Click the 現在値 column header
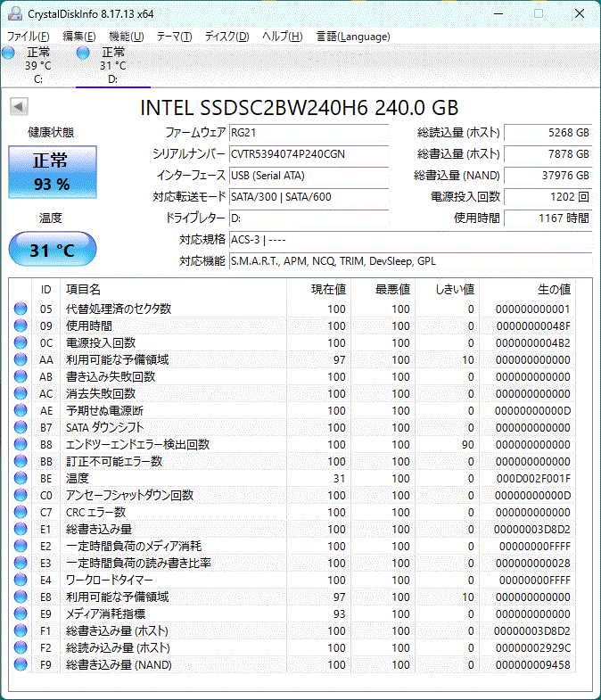The width and height of the screenshot is (601, 700). [x=327, y=289]
